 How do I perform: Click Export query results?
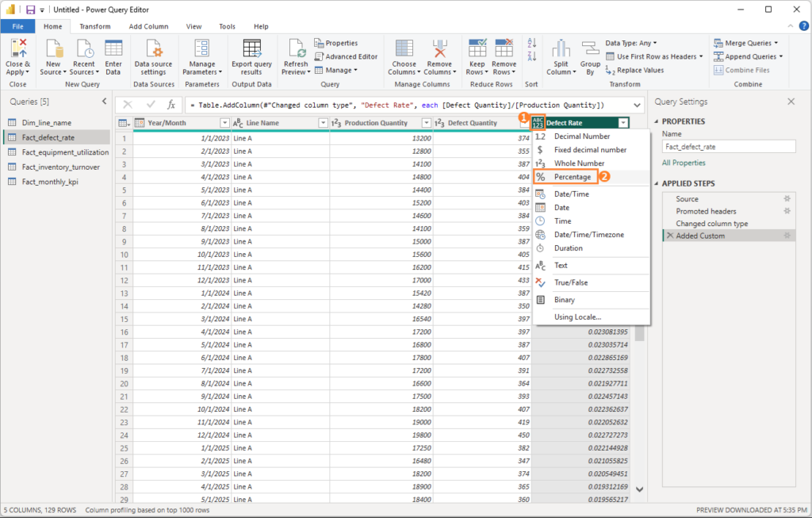point(251,57)
